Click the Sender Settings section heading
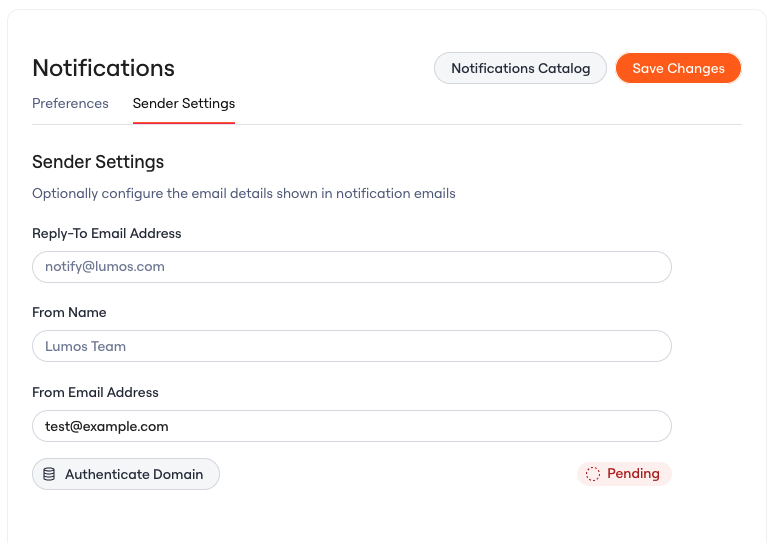 click(98, 162)
